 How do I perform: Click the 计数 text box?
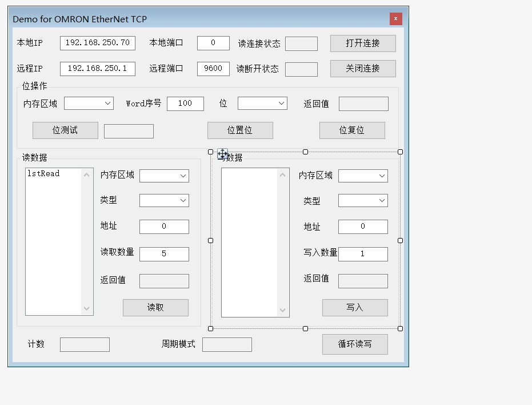[x=85, y=344]
